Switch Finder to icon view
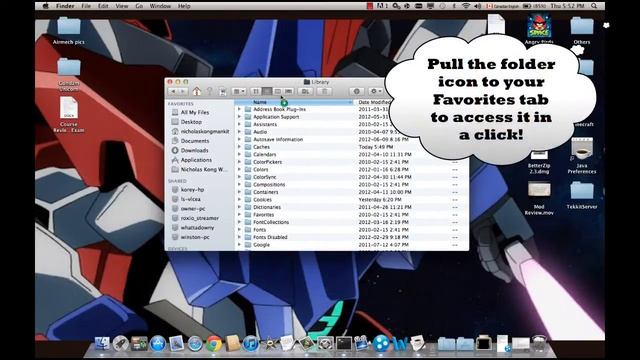The width and height of the screenshot is (640, 360). 256,91
